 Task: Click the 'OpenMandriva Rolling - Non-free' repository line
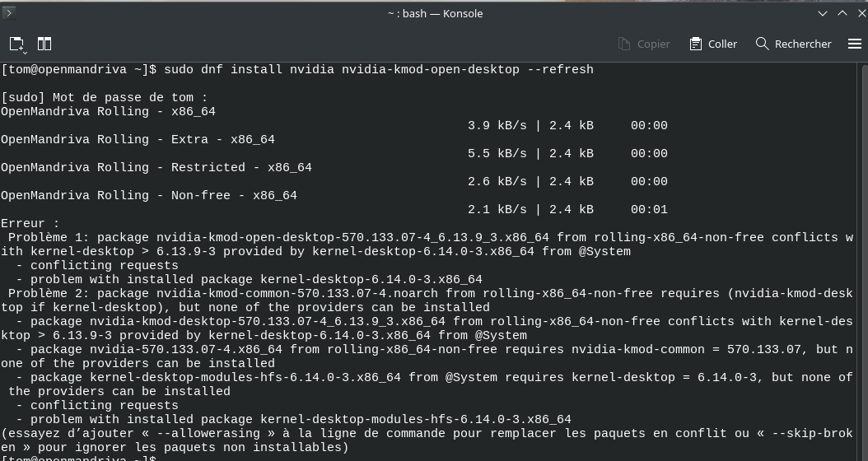[x=149, y=196]
